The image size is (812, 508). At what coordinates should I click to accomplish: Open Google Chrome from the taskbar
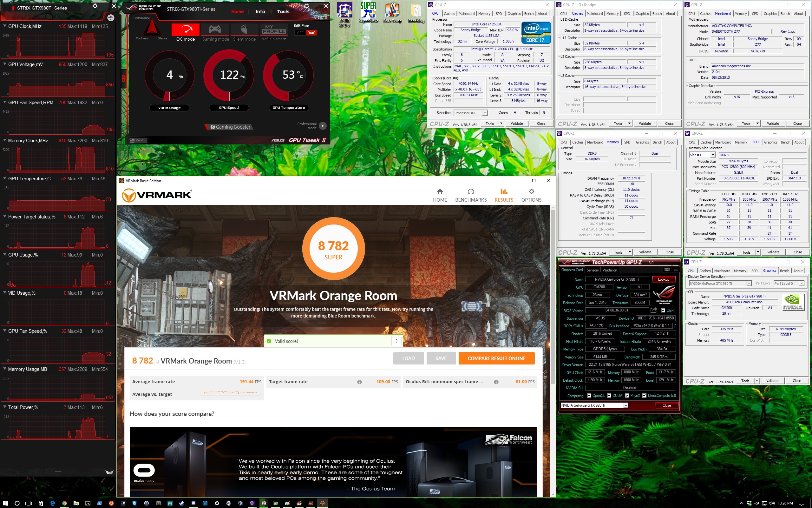click(64, 503)
